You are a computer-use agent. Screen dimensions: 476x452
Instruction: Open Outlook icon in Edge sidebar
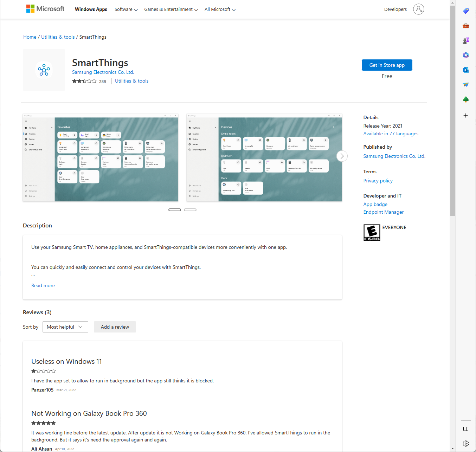point(466,70)
